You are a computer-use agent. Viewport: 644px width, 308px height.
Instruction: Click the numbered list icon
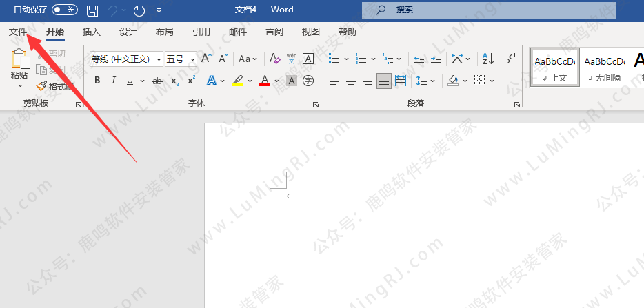point(361,59)
